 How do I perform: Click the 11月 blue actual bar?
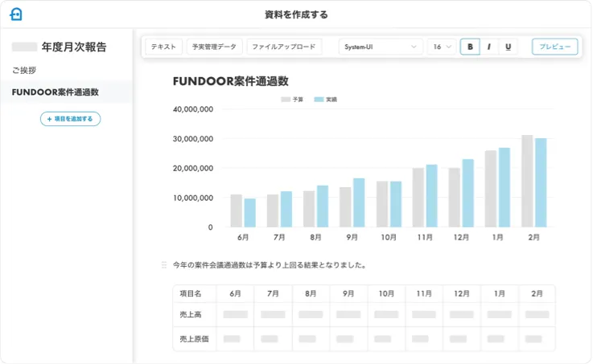pyautogui.click(x=431, y=196)
